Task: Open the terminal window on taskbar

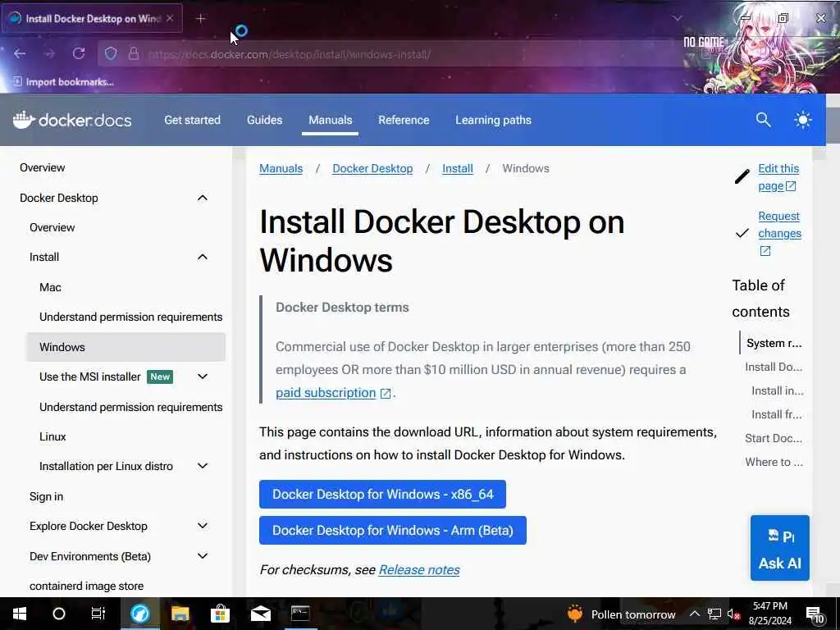Action: (x=300, y=614)
